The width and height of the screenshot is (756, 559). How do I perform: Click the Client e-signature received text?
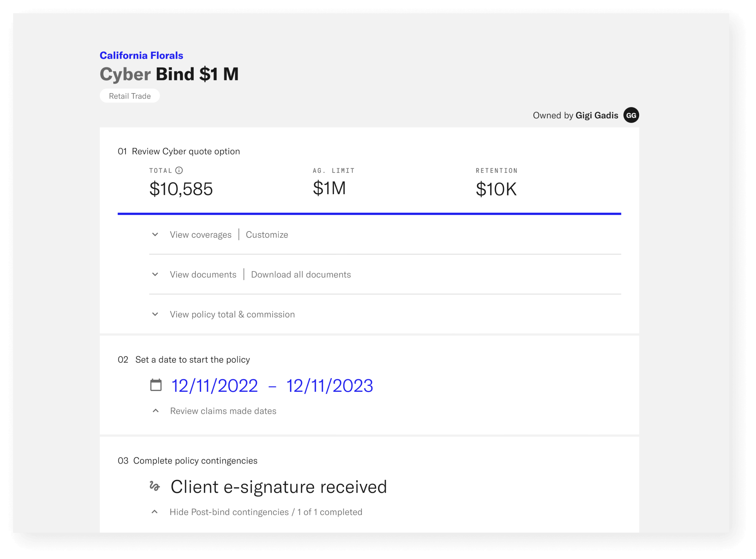pyautogui.click(x=279, y=487)
